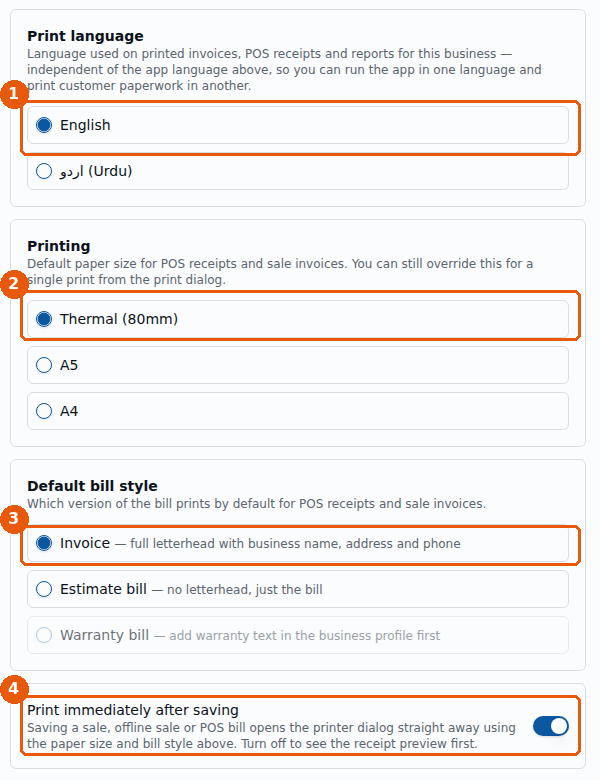The height and width of the screenshot is (780, 600).
Task: Pick the A5 paper size option
Action: point(298,365)
